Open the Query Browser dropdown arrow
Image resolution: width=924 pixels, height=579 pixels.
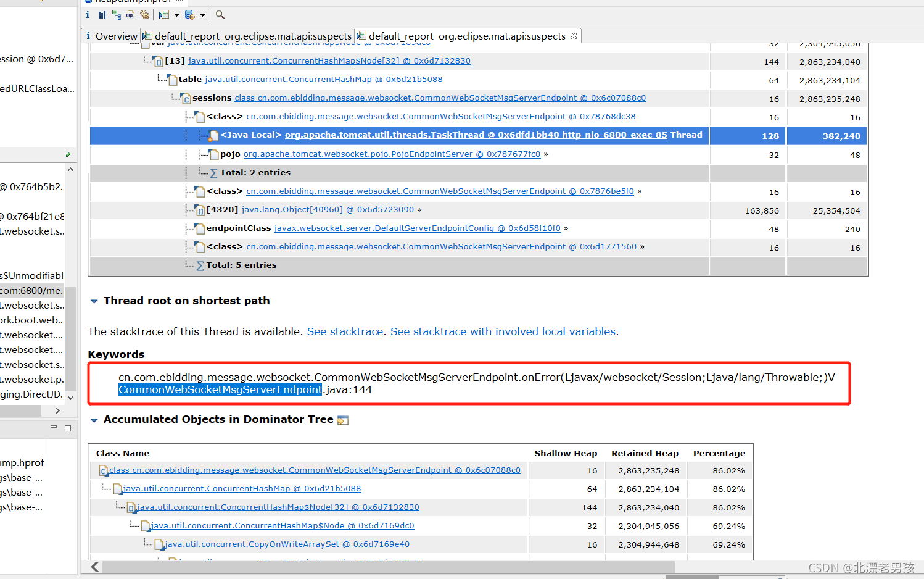click(202, 15)
